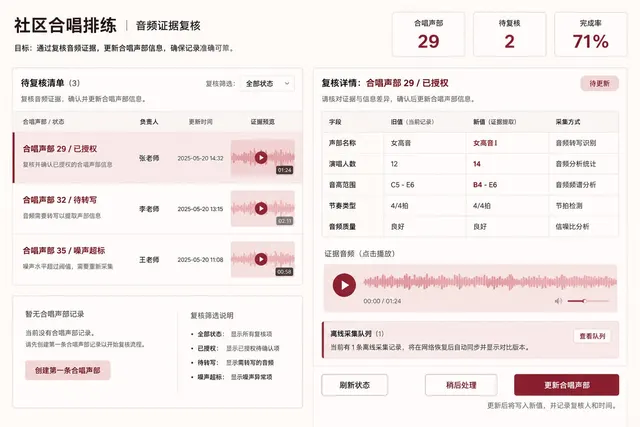
Task: Click the 待更新 status badge
Action: point(599,83)
